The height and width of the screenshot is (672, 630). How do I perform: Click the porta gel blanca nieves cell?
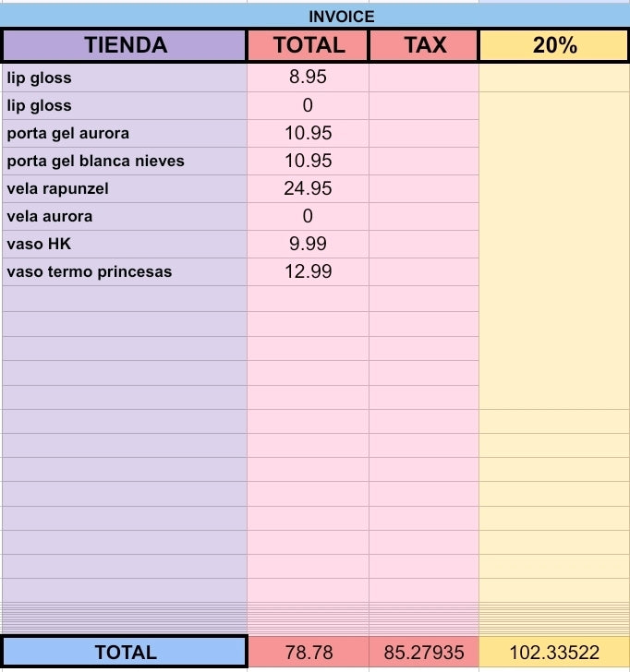(125, 162)
